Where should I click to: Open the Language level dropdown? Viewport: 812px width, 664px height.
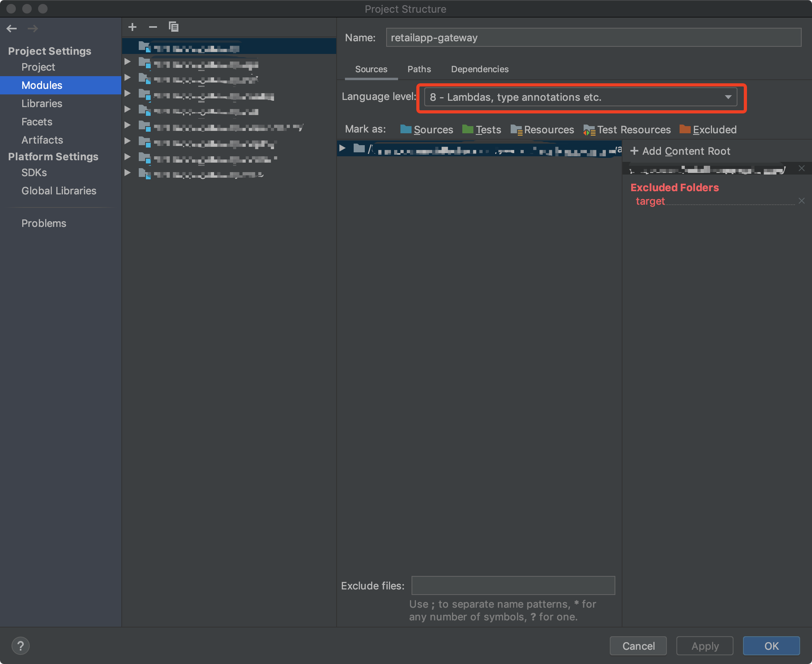click(580, 97)
